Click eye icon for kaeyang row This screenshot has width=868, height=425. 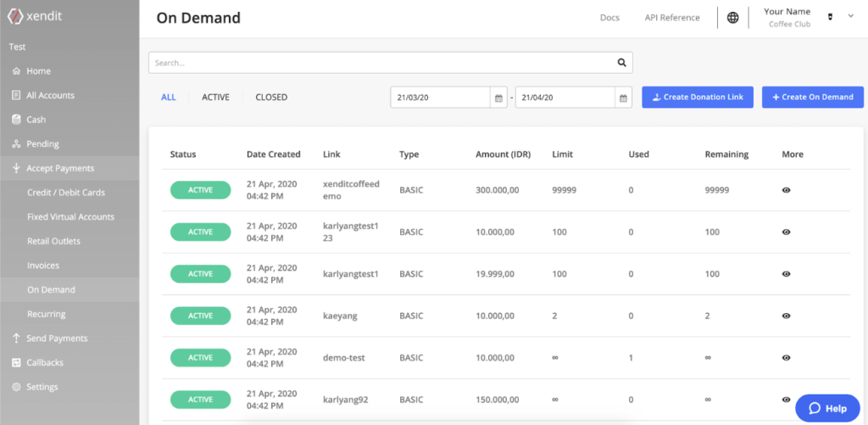tap(786, 316)
